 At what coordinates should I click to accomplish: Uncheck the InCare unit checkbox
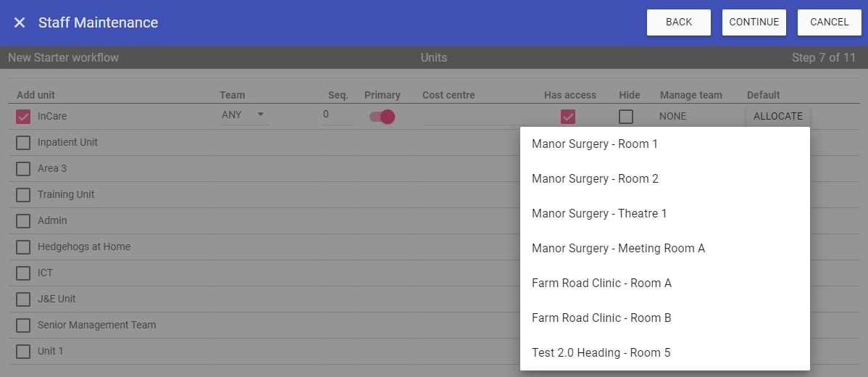pos(23,117)
